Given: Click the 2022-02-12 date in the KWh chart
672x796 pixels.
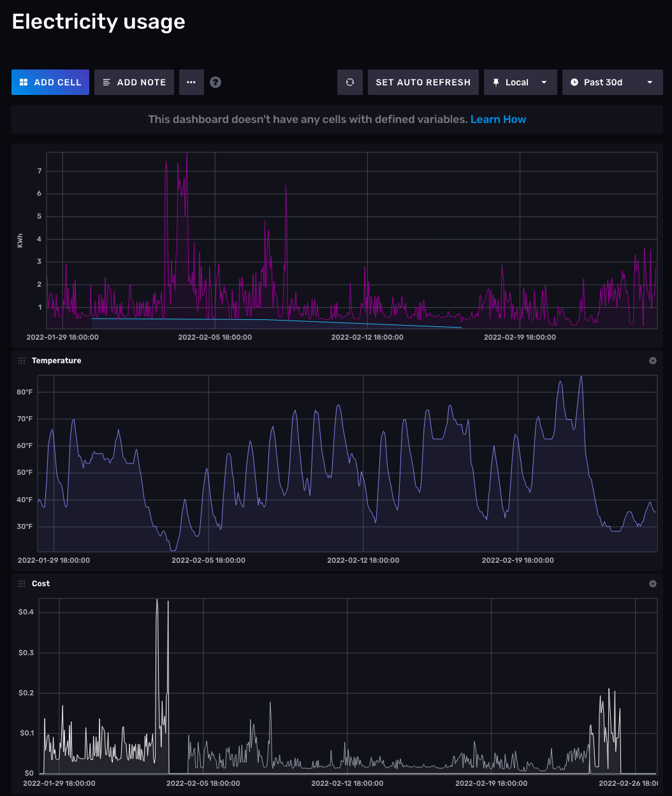Looking at the screenshot, I should pyautogui.click(x=367, y=337).
